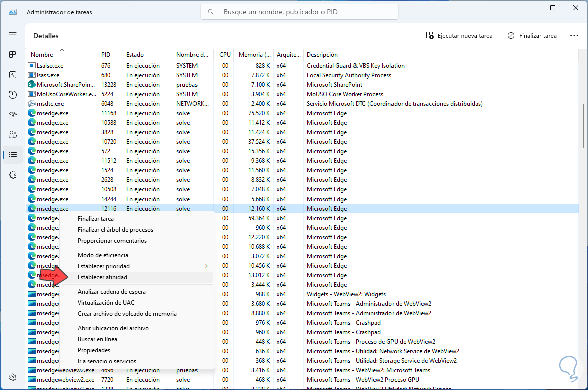588x390 pixels.
Task: Click msedgewebview2 icon of PID 7720 row
Action: click(x=32, y=380)
